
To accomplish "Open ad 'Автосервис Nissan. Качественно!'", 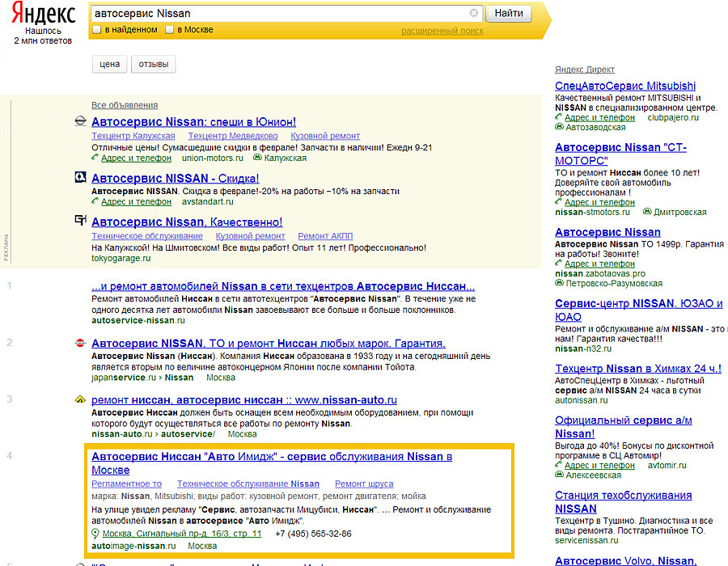I will tap(187, 222).
